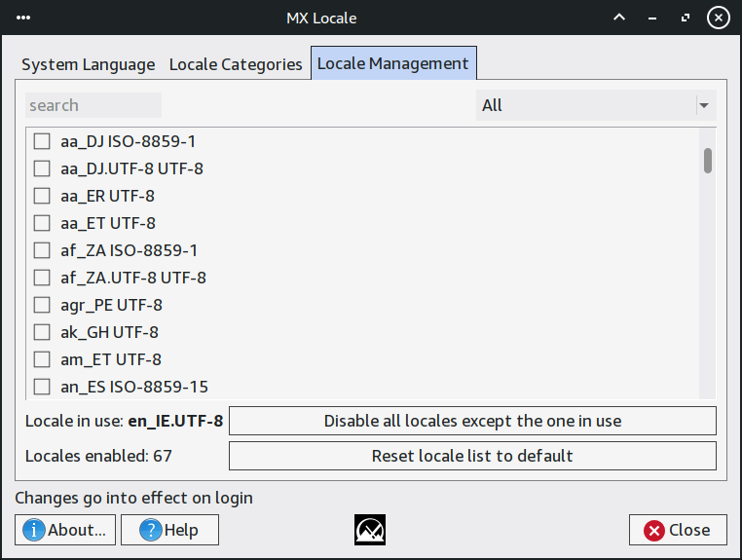742x560 pixels.
Task: Toggle the af_ZA.UTF-8 UTF-8 checkbox
Action: click(42, 278)
